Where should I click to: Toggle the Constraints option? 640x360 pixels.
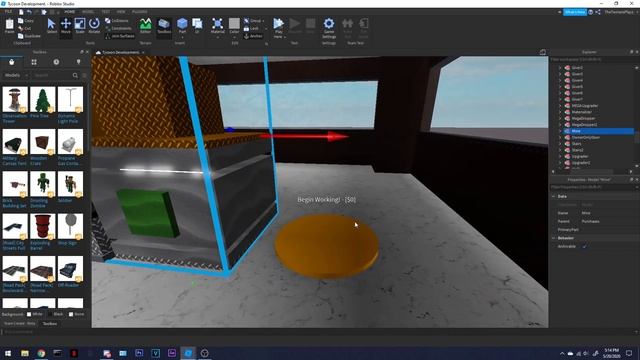(x=118, y=29)
